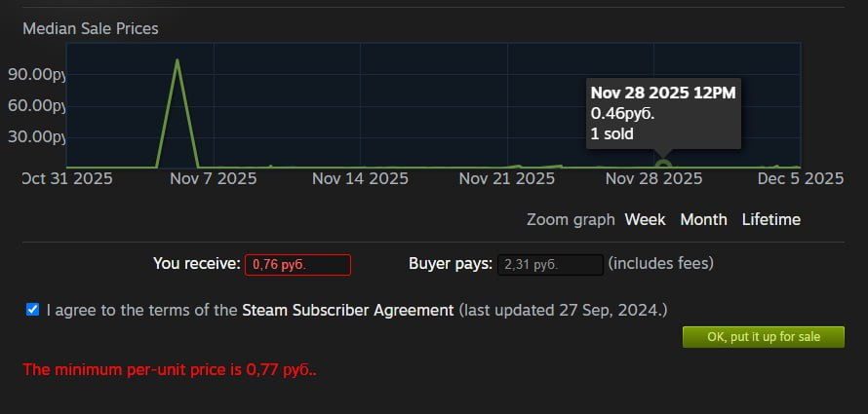Click the Nov 28 2025 12PM tooltip
Image resolution: width=868 pixels, height=414 pixels.
click(662, 113)
